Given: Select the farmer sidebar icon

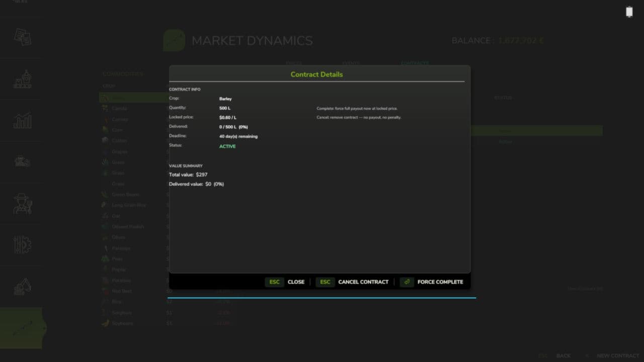Looking at the screenshot, I should (21, 204).
